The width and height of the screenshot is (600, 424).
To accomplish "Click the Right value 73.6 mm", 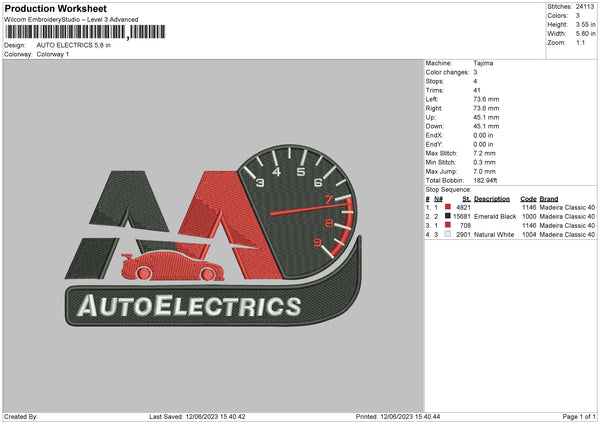I will coord(486,108).
